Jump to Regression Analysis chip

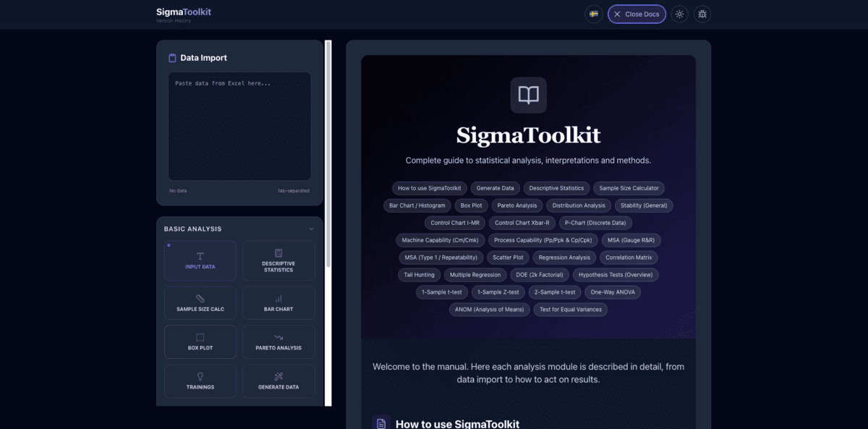click(x=565, y=258)
